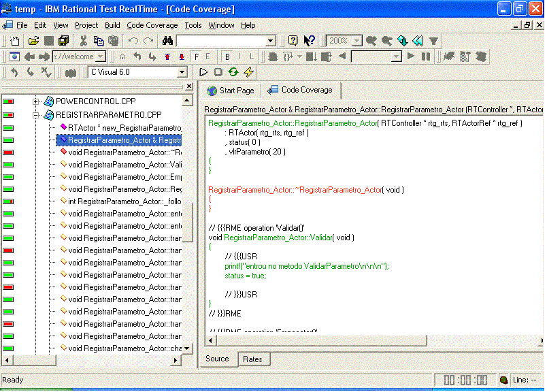Image resolution: width=547 pixels, height=392 pixels.
Task: Click the New file toolbar icon
Action: pyautogui.click(x=15, y=41)
